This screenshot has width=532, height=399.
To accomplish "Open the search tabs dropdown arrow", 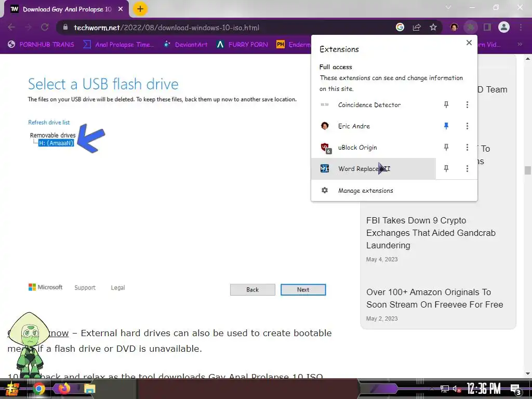I will click(448, 7).
